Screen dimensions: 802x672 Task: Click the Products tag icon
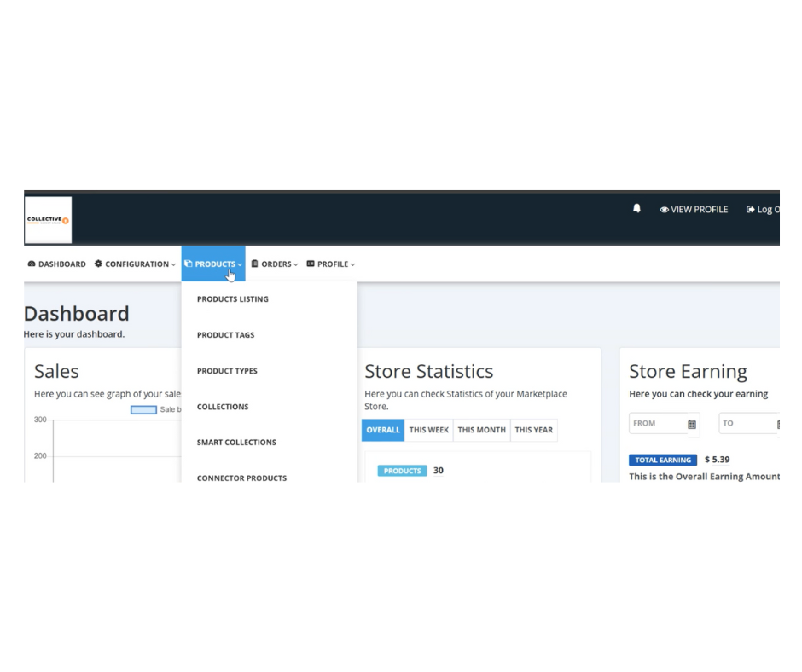coord(189,264)
